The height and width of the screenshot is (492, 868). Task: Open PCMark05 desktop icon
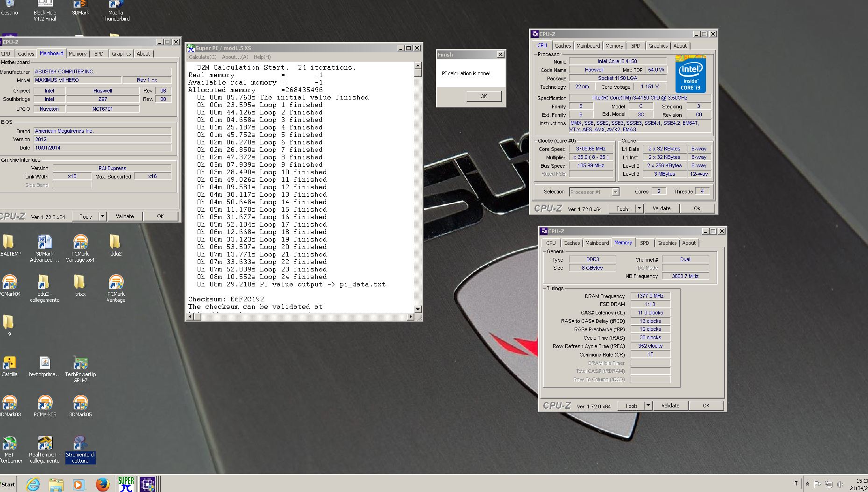click(x=44, y=406)
